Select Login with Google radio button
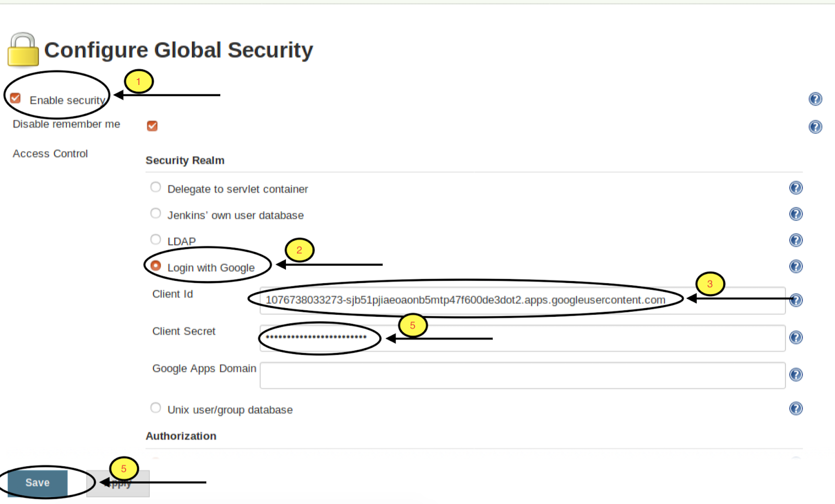Screen dimensions: 835x504 (x=156, y=266)
